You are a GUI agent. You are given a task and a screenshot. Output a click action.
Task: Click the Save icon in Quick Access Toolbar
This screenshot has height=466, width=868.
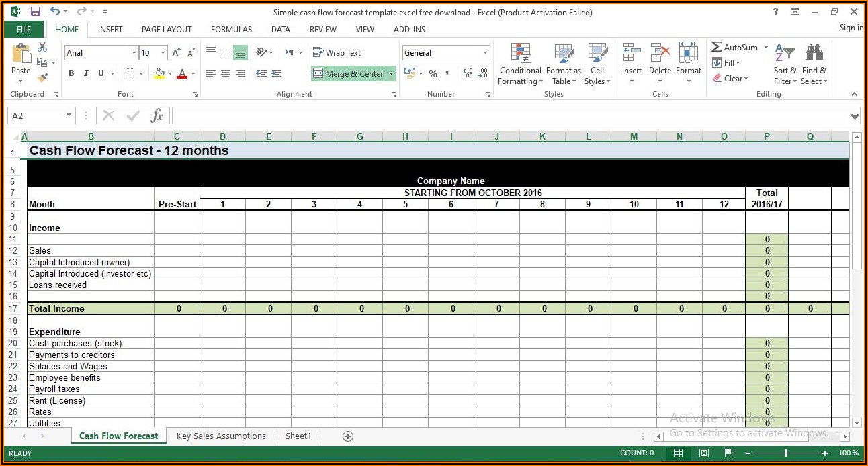point(36,11)
